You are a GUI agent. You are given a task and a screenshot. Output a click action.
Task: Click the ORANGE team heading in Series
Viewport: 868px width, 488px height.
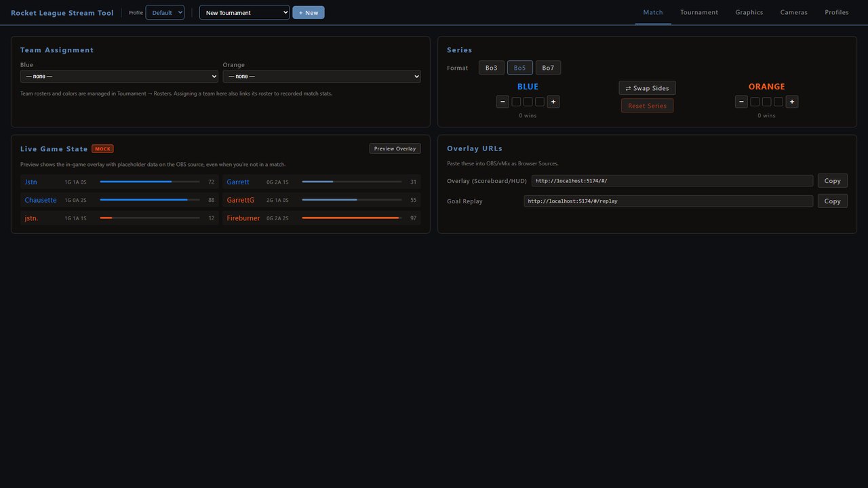(767, 87)
